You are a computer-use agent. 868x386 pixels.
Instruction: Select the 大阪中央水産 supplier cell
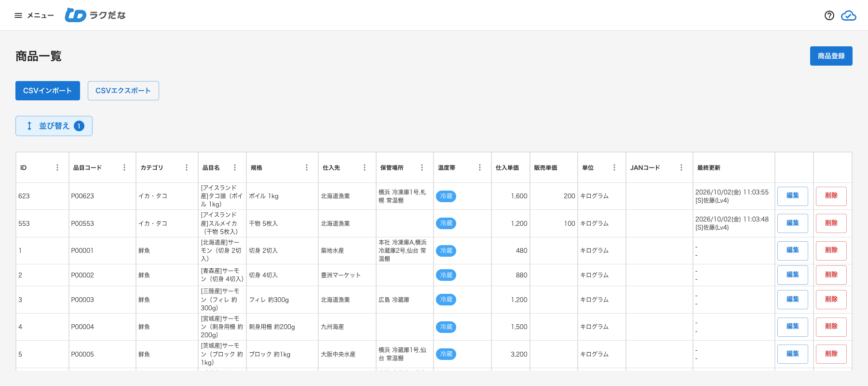point(347,354)
